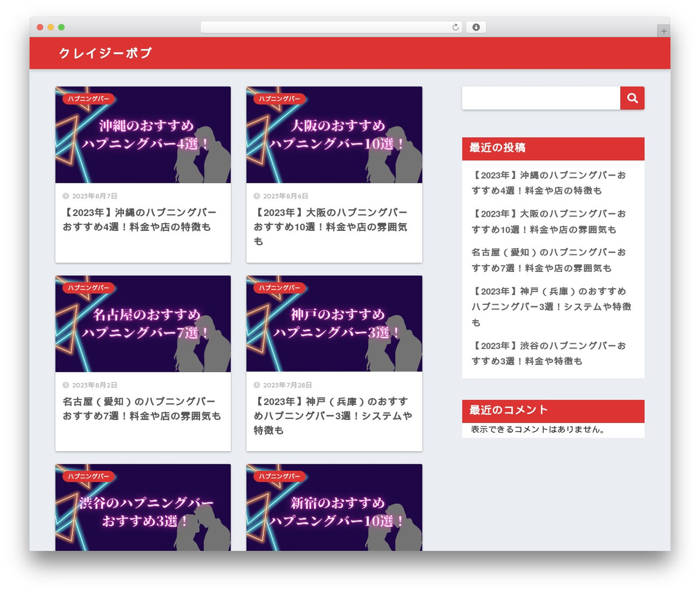
Task: Click the clock icon beside 2023年8月2日
Action: [x=66, y=385]
